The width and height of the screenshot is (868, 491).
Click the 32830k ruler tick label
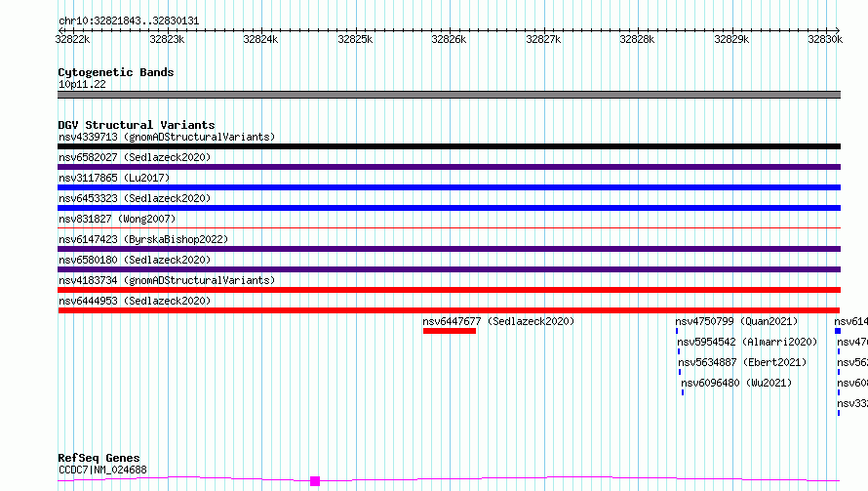click(x=825, y=39)
